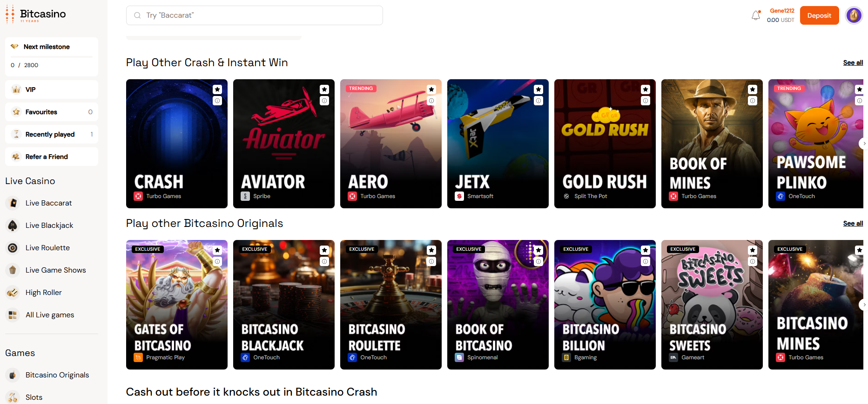This screenshot has width=868, height=404.
Task: Click the milestone progress bar
Action: click(52, 57)
